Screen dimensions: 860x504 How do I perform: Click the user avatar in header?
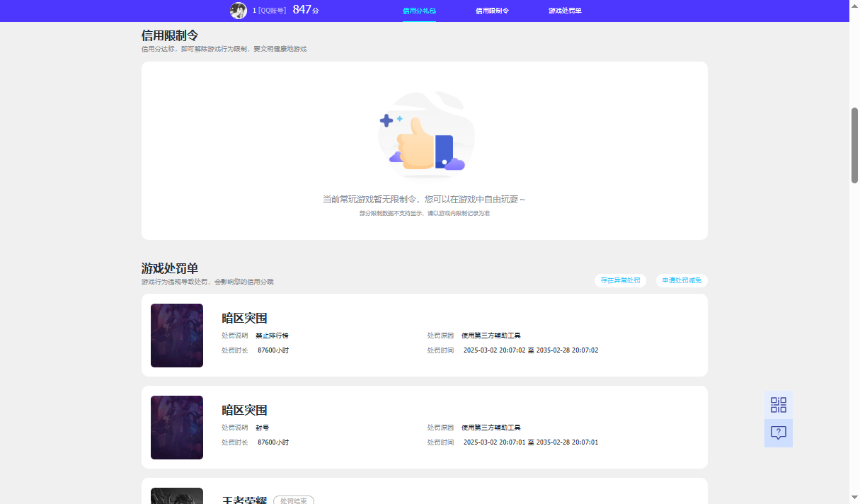[239, 11]
